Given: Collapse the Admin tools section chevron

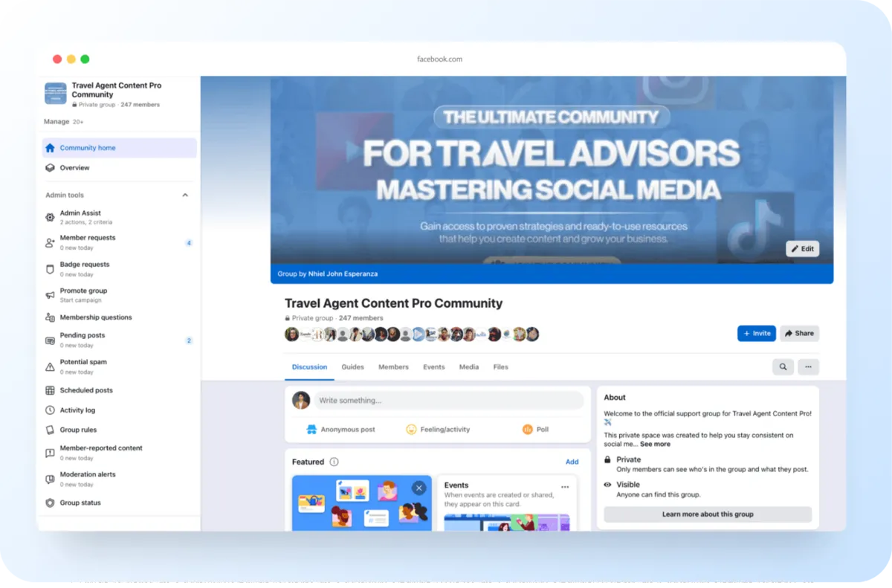Looking at the screenshot, I should 185,196.
